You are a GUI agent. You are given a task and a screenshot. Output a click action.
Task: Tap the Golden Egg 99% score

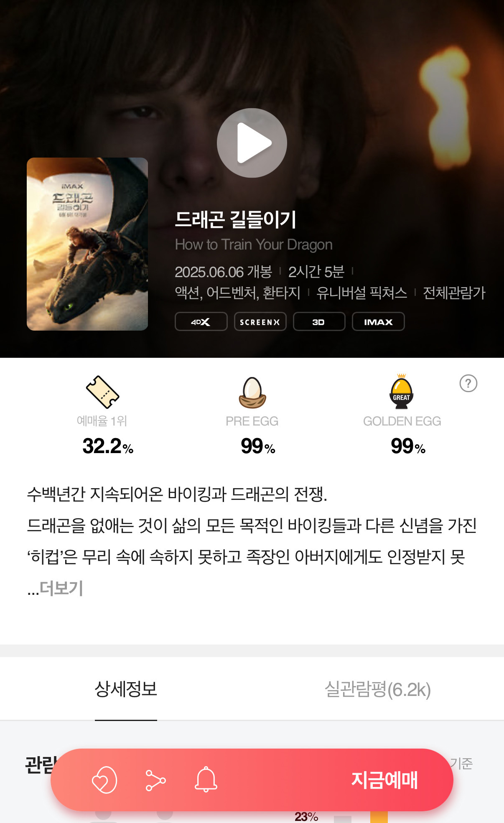point(408,446)
